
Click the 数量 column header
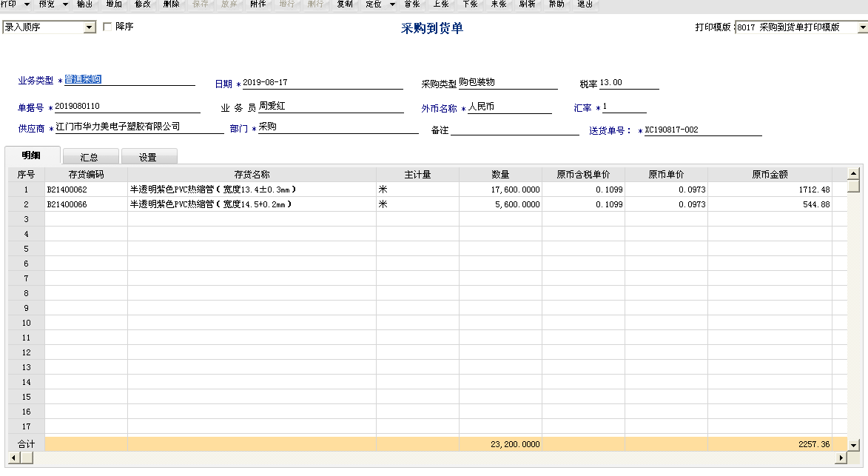[500, 175]
